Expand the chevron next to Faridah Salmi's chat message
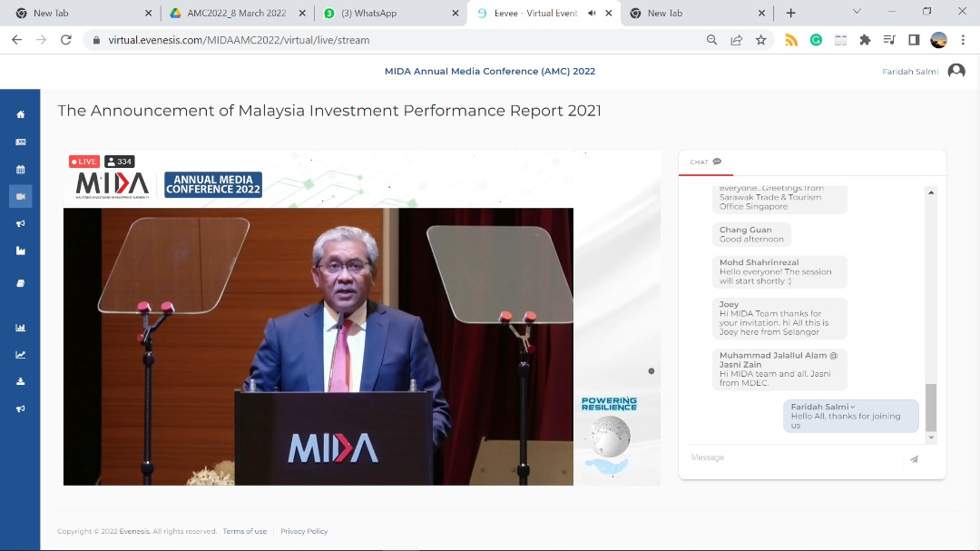 click(x=852, y=408)
